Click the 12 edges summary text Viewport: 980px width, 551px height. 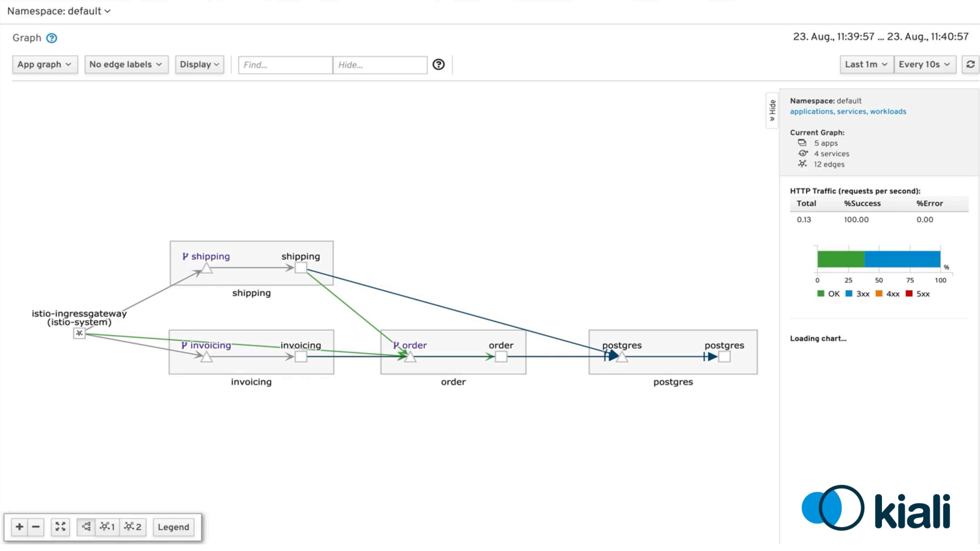(x=829, y=164)
